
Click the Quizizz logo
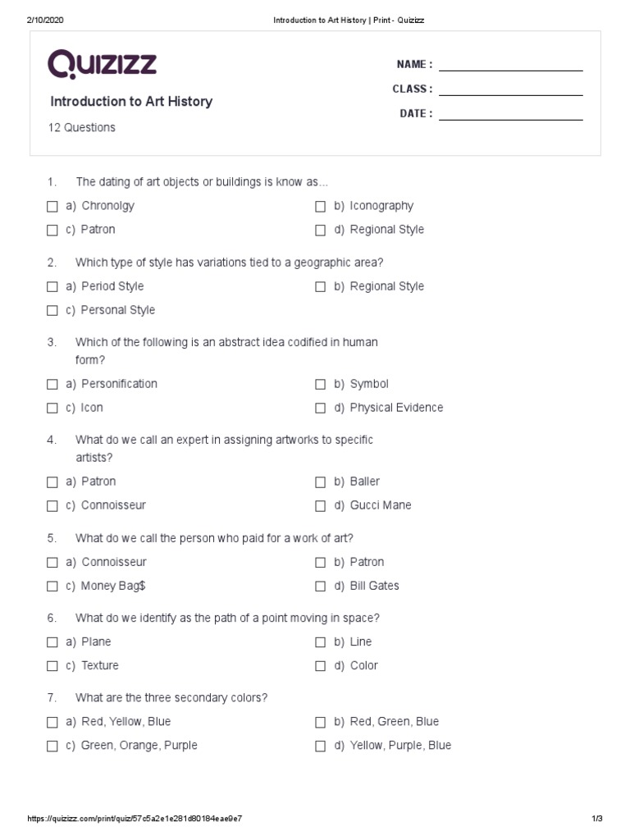102,64
